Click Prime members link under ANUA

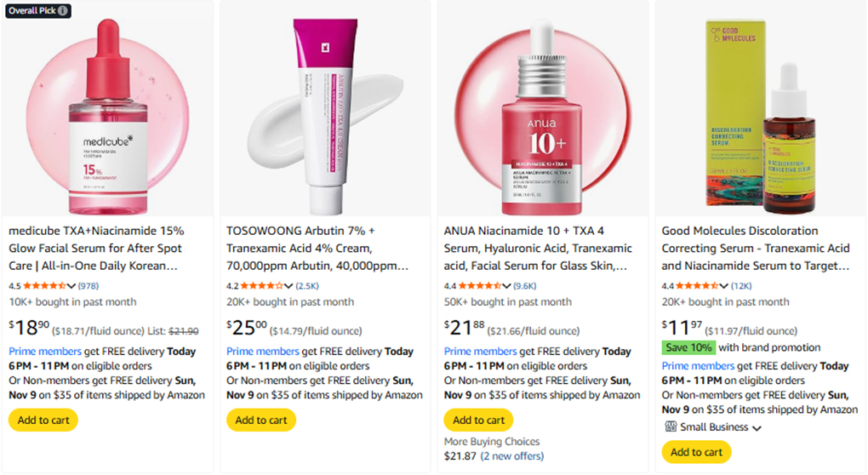[481, 352]
